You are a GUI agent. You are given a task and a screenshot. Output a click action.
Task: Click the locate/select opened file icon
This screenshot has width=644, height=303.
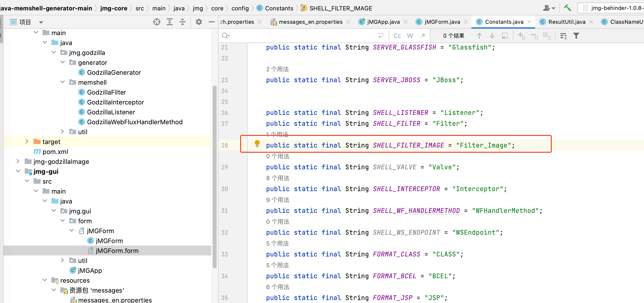[x=157, y=22]
